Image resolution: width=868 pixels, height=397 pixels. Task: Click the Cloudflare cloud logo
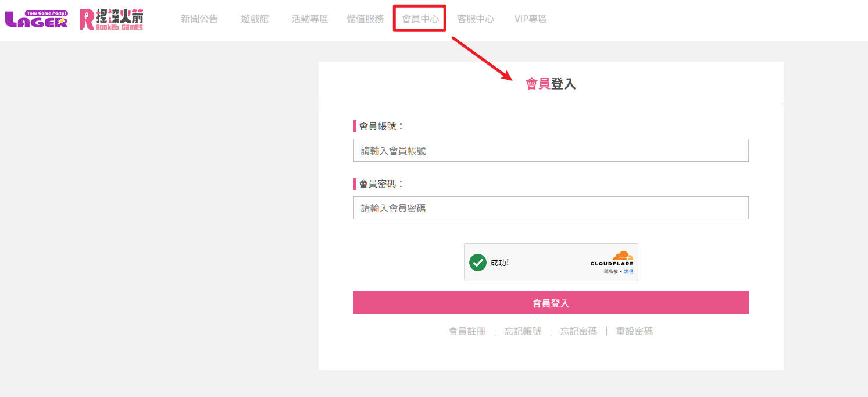pyautogui.click(x=623, y=256)
